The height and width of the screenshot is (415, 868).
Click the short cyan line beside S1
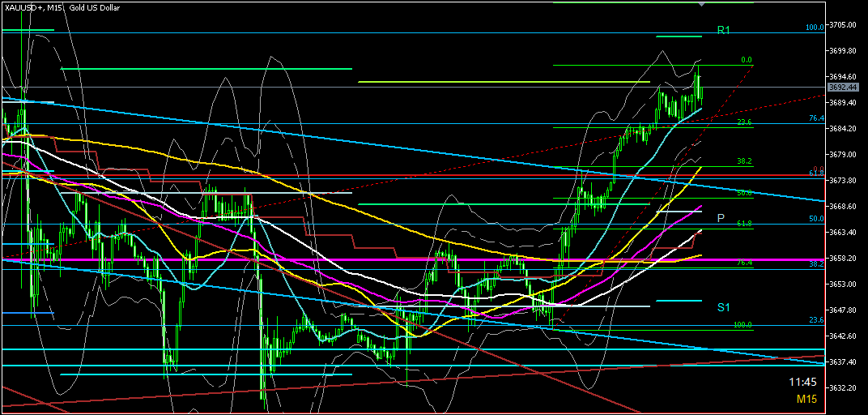point(678,301)
